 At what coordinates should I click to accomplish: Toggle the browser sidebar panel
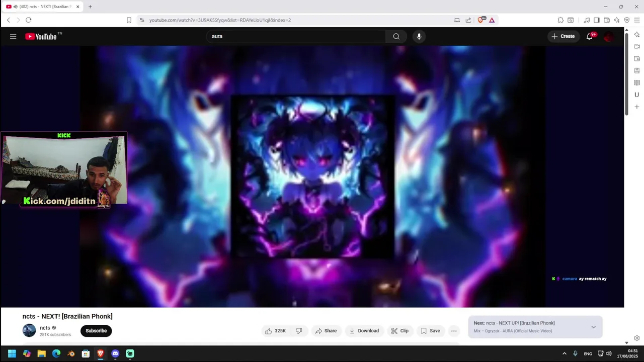click(597, 20)
